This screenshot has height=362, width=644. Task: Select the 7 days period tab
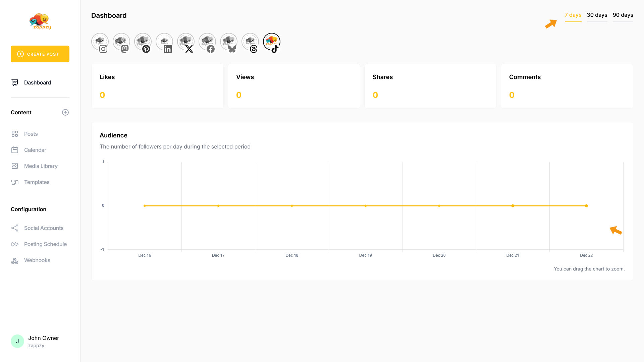click(573, 15)
